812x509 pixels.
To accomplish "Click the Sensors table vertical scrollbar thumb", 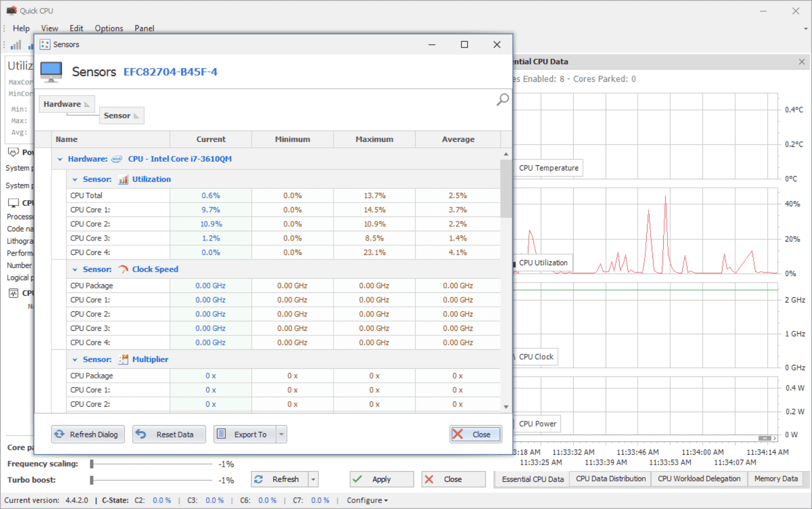I will point(506,188).
